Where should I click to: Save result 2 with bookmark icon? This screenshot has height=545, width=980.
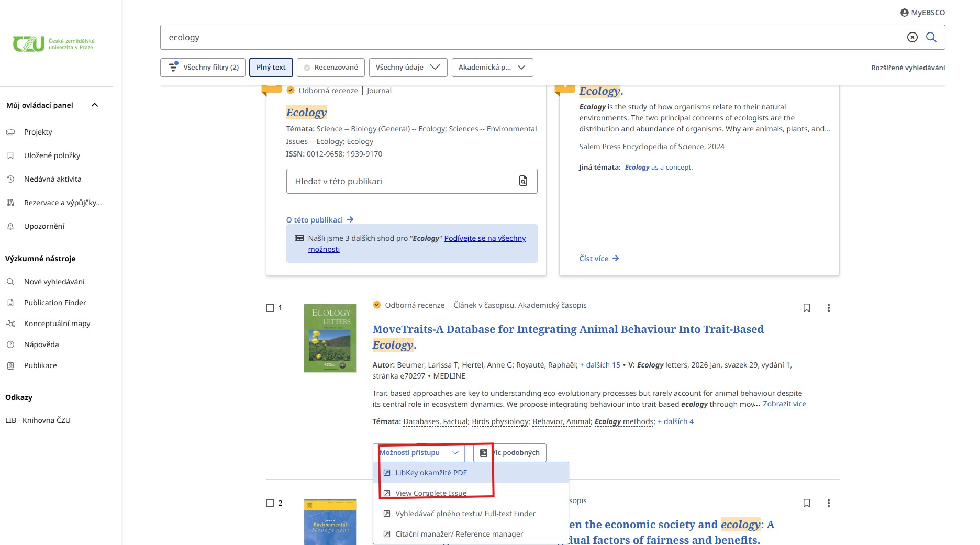(806, 503)
